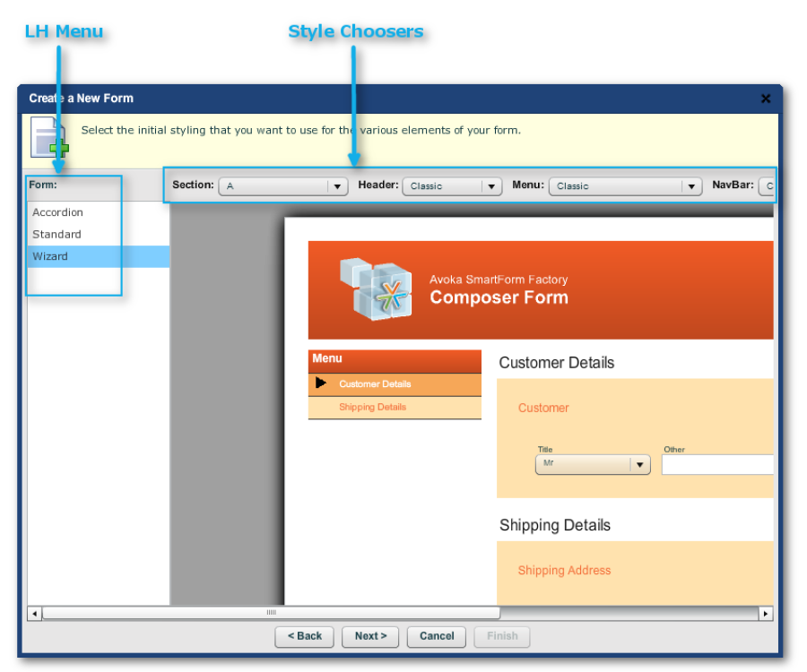Click the styling instruction text

pos(301,130)
